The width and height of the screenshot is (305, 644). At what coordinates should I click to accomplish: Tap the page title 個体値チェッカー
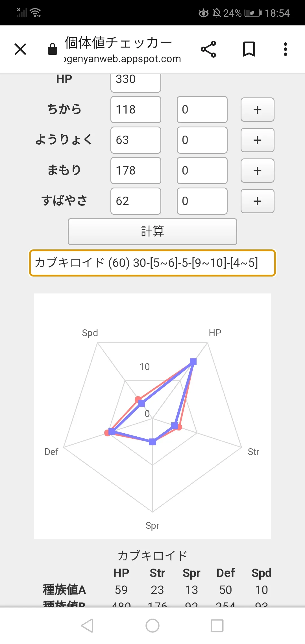118,43
